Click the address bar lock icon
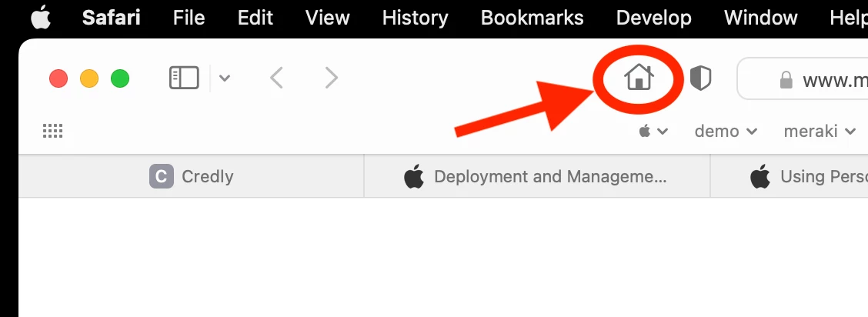Viewport: 868px width, 317px height. click(x=786, y=79)
